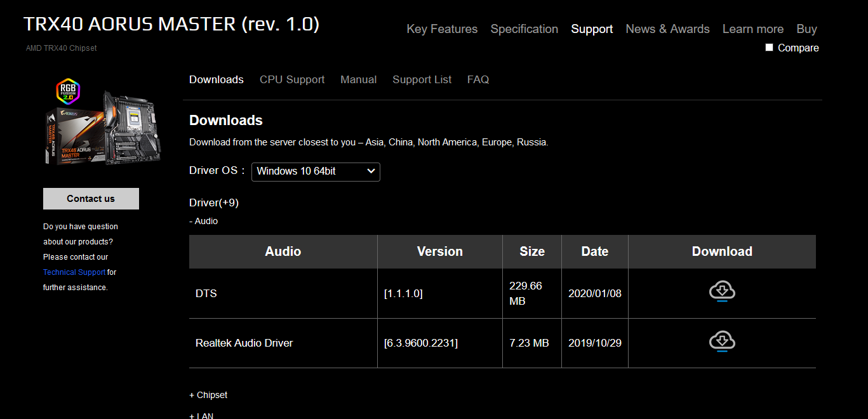Click the 2019/10/29 date cell
This screenshot has width=868, height=419.
tap(595, 343)
